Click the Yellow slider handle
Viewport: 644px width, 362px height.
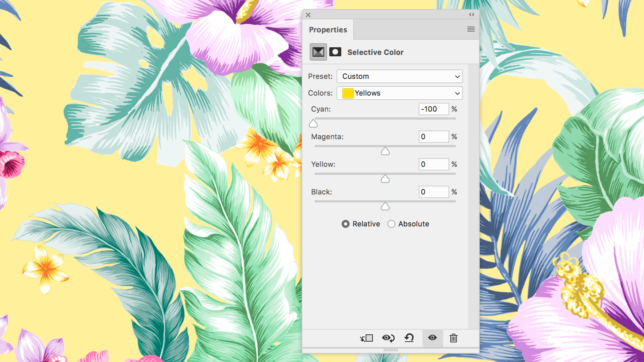385,179
